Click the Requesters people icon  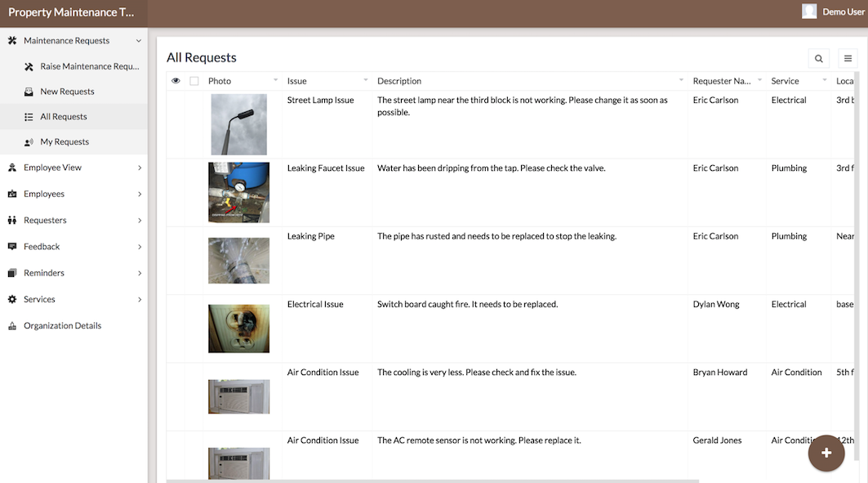pos(12,220)
